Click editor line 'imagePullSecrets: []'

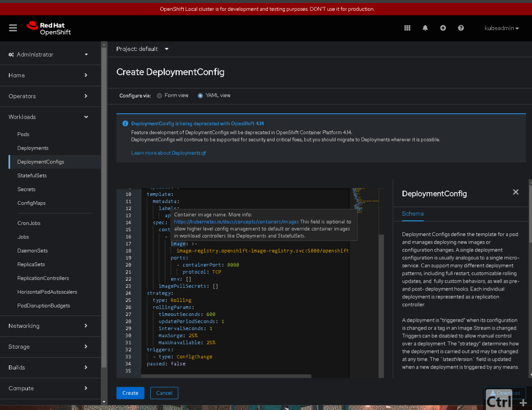(x=188, y=286)
